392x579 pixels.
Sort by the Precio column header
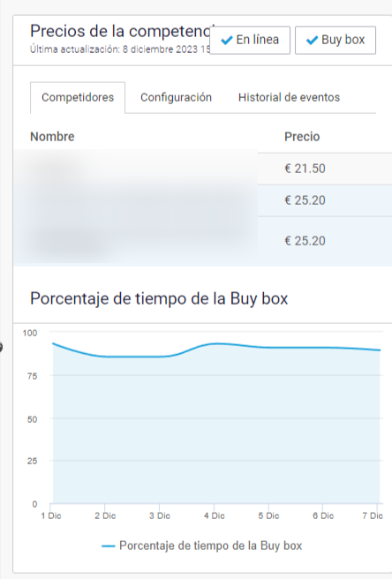click(302, 137)
